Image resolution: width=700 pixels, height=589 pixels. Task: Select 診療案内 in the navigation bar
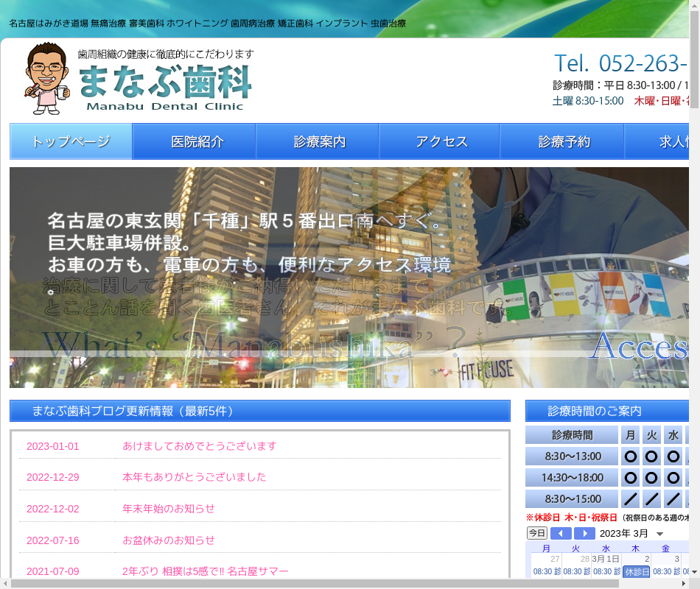(319, 141)
